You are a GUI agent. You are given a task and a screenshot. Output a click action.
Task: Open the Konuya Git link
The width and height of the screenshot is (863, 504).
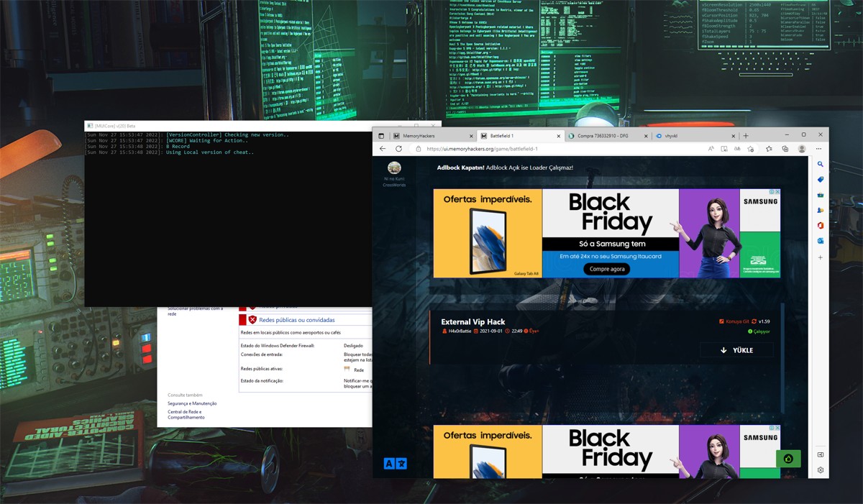[734, 321]
